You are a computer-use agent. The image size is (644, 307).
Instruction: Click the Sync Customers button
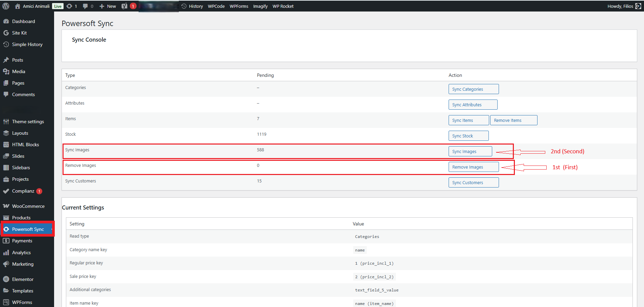473,182
